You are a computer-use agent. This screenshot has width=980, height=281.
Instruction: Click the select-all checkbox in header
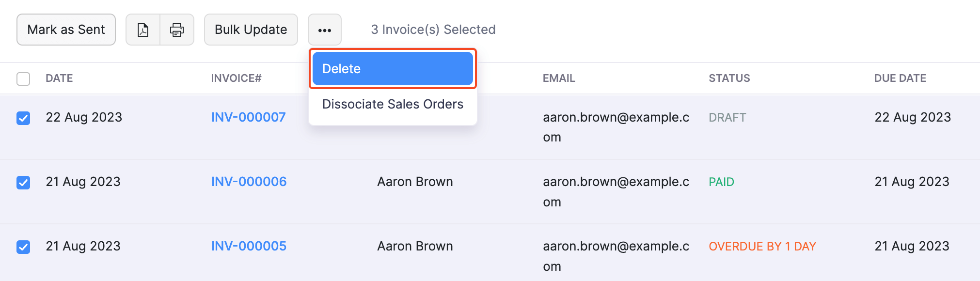coord(23,78)
